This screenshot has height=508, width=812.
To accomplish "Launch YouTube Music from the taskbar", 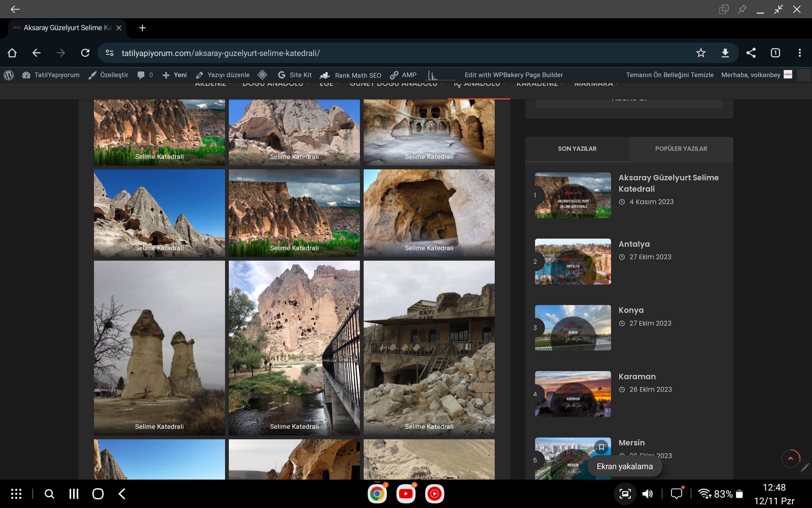I will tap(434, 494).
